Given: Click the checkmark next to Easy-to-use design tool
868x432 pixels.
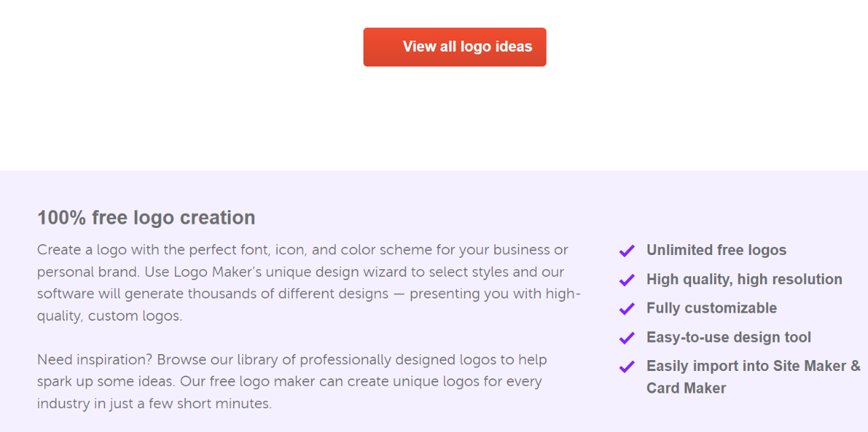Looking at the screenshot, I should tap(627, 338).
